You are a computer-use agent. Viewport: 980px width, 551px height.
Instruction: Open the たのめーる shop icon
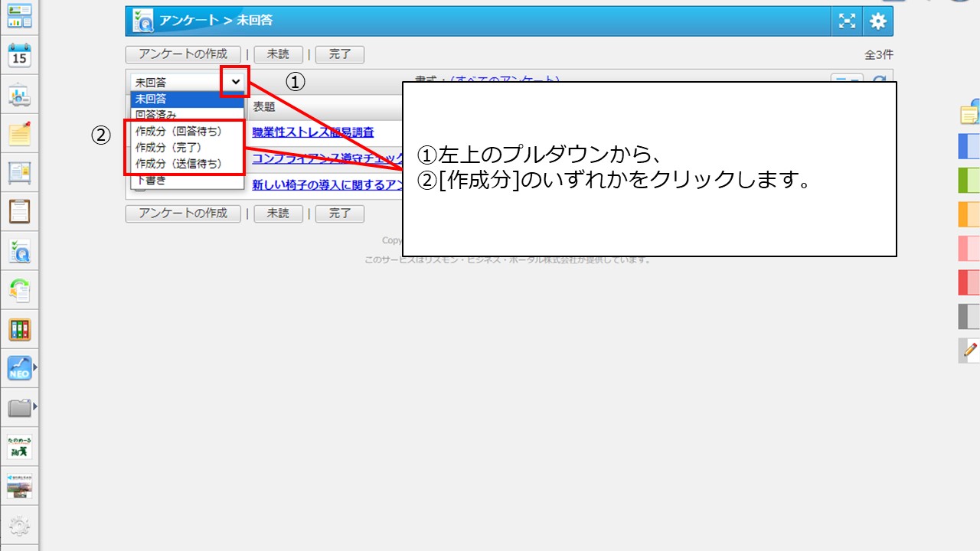[x=19, y=447]
